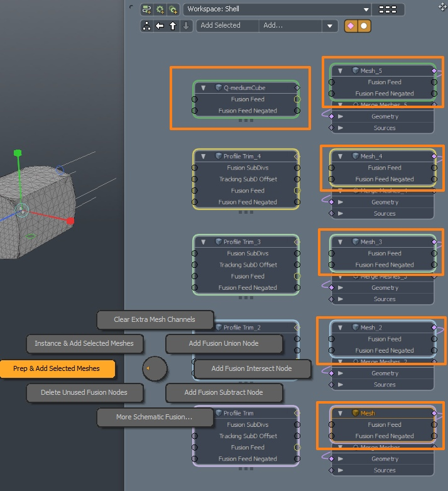The height and width of the screenshot is (491, 448).
Task: Choose Prep & Add Selected Meshes
Action: point(57,369)
